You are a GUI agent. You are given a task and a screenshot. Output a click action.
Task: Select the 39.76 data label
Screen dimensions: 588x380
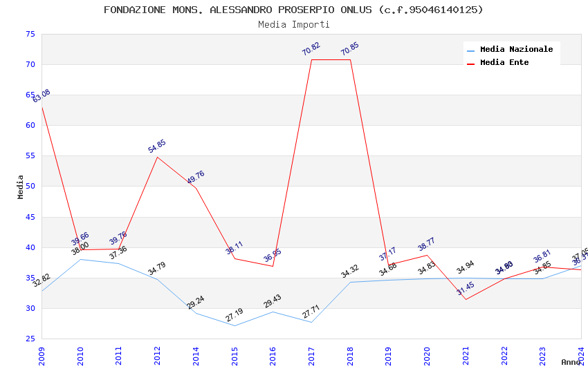tap(118, 238)
